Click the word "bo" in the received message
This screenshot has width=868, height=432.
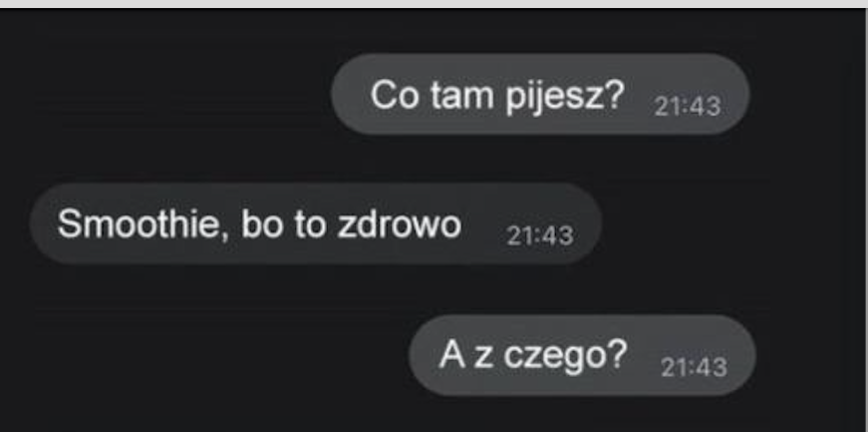tap(262, 224)
